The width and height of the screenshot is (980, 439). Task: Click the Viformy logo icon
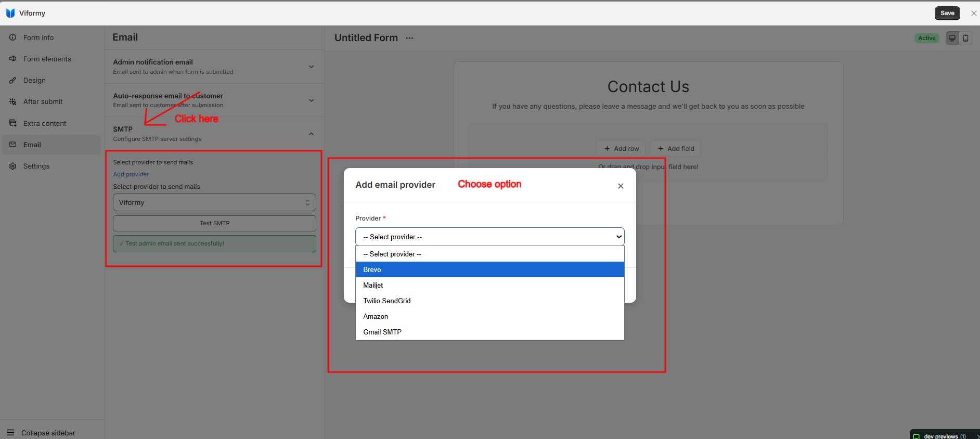[10, 13]
